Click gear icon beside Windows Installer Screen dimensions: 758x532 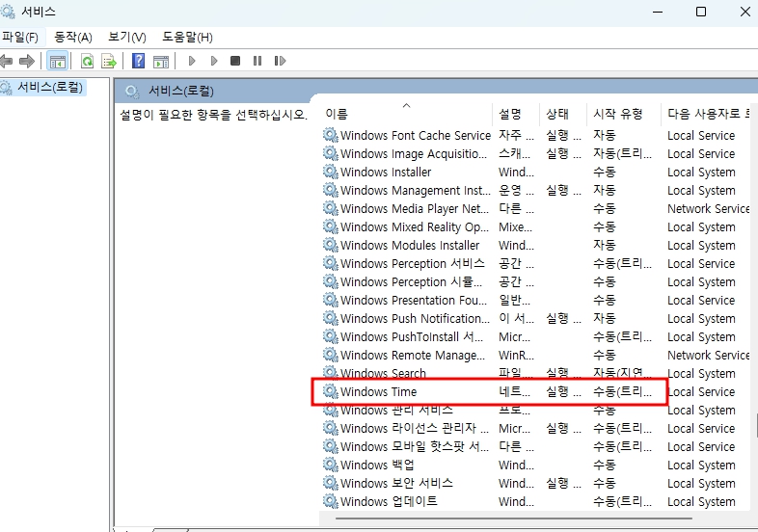coord(331,172)
